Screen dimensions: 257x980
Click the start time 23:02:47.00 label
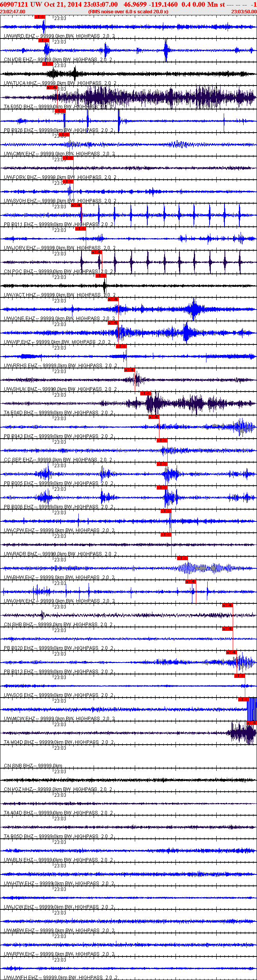pyautogui.click(x=13, y=12)
